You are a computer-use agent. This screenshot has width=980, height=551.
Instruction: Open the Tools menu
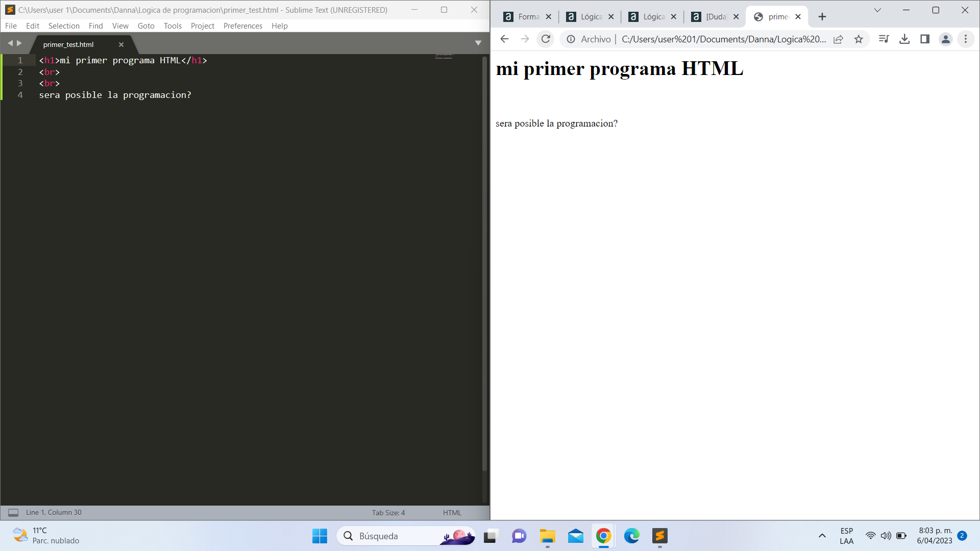coord(173,26)
